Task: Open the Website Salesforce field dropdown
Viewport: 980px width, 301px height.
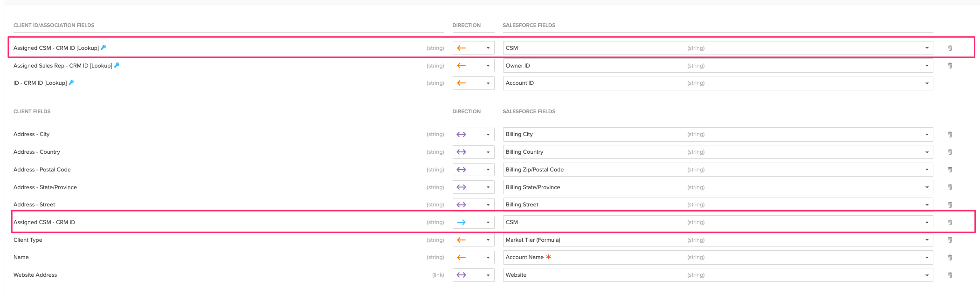Action: (x=718, y=275)
